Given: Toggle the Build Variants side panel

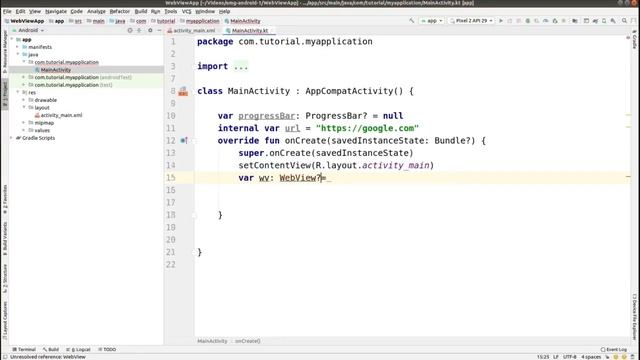Looking at the screenshot, I should (x=4, y=240).
